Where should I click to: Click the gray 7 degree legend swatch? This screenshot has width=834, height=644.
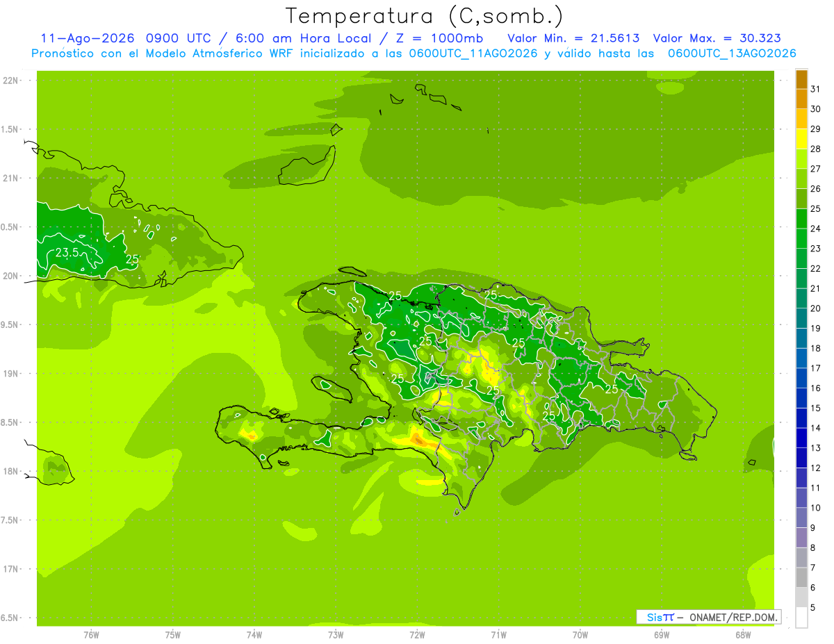pyautogui.click(x=801, y=558)
